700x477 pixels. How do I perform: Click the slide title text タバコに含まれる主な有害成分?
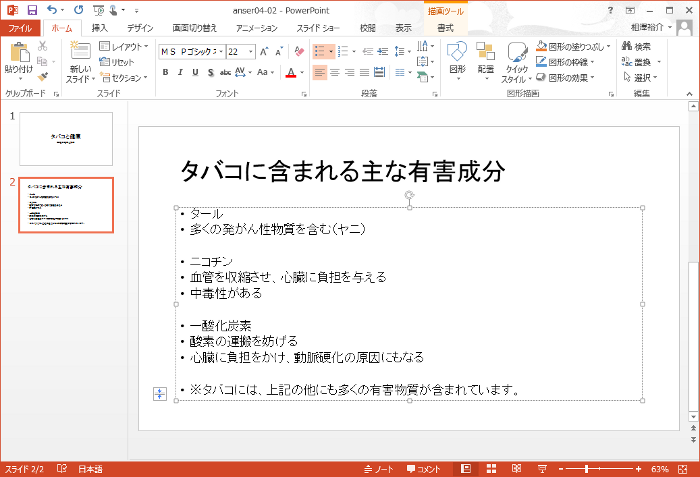pos(342,171)
